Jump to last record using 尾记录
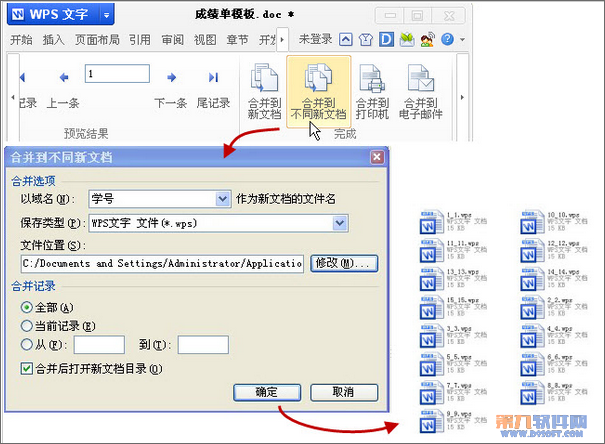Viewport: 605px width, 444px height. [x=213, y=78]
